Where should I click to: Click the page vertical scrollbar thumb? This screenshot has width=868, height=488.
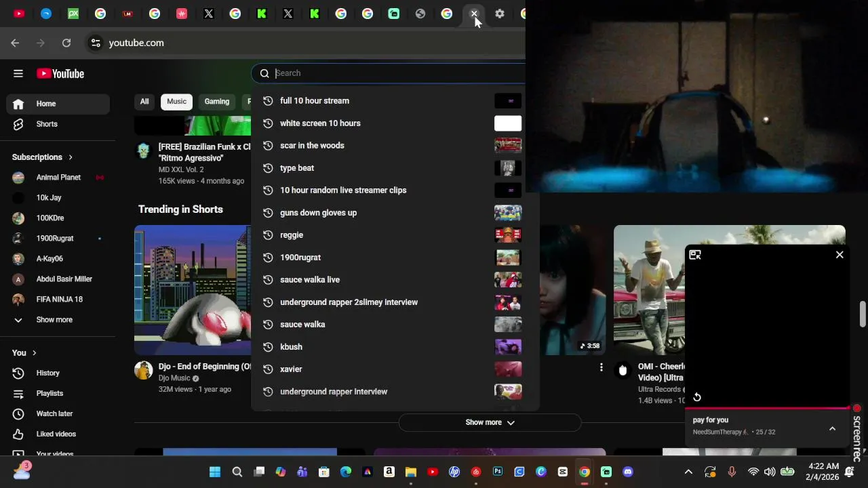[x=863, y=314]
